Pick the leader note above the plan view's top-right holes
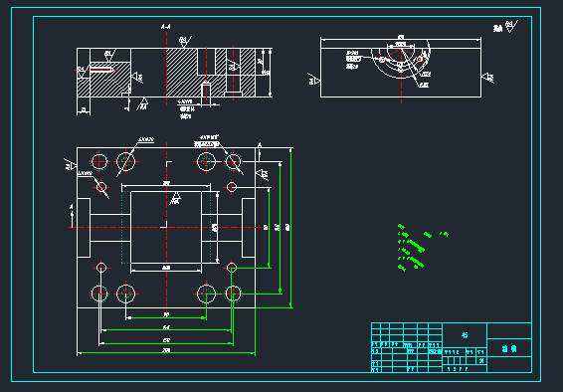Screen dimensions: 563x392 point(207,141)
